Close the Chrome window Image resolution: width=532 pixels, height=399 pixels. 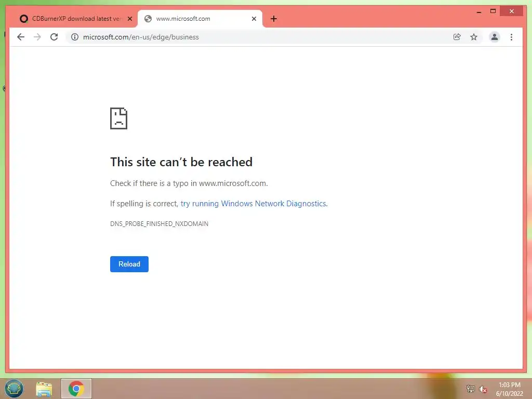tap(512, 11)
